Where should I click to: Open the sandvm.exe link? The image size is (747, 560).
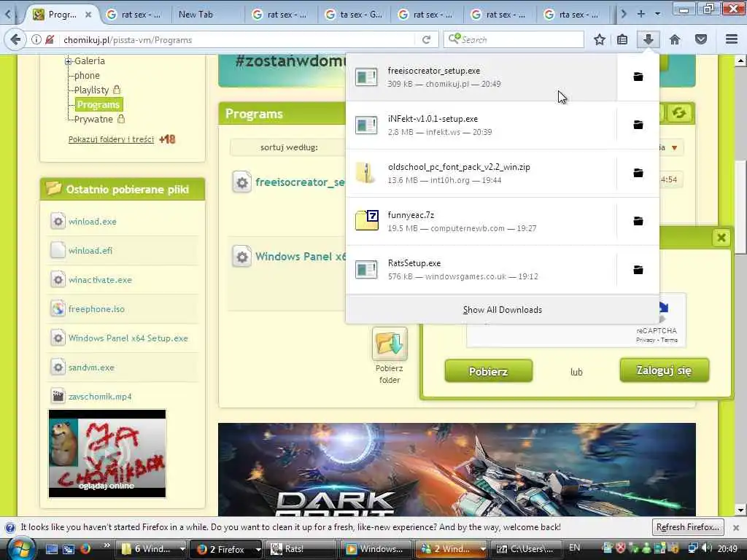pos(91,367)
